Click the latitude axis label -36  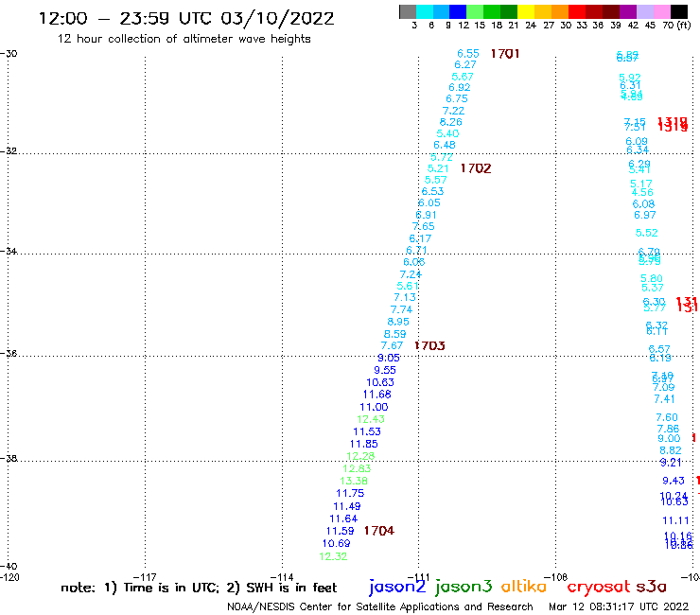pyautogui.click(x=9, y=353)
